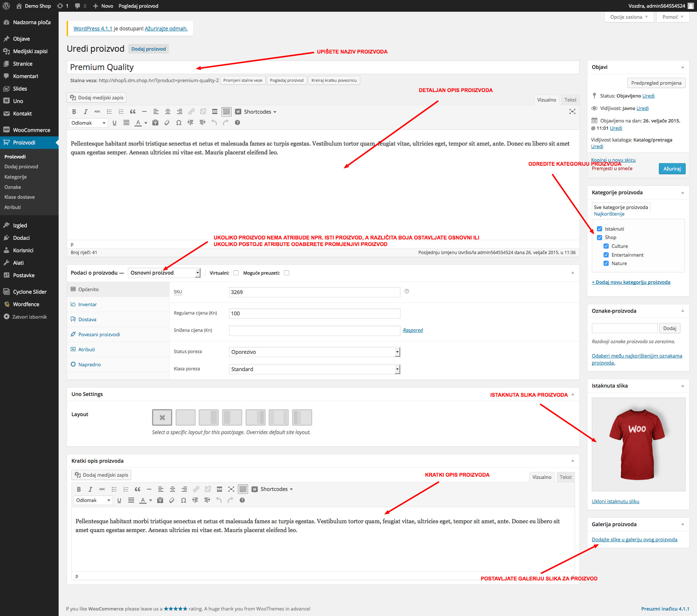Click Ukloni istaknutu sliku link
The height and width of the screenshot is (616, 697).
click(x=615, y=501)
